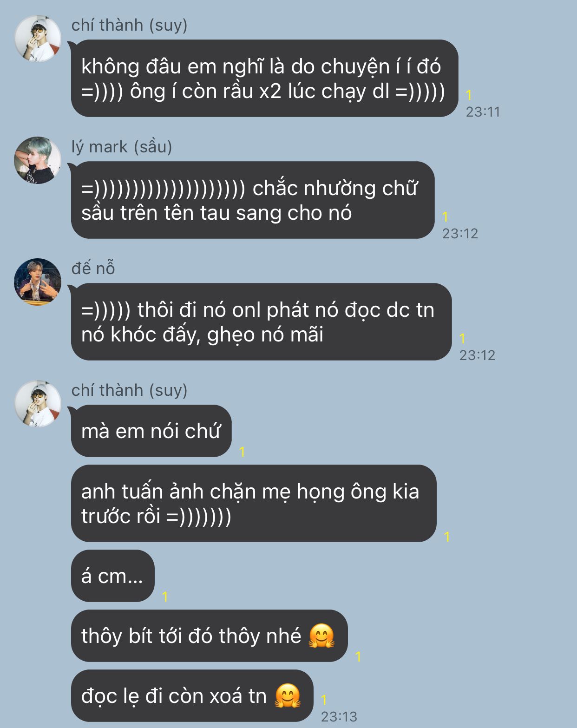This screenshot has height=728, width=577.
Task: Select the 'không đâu em nghĩ' message bubble
Action: click(264, 79)
